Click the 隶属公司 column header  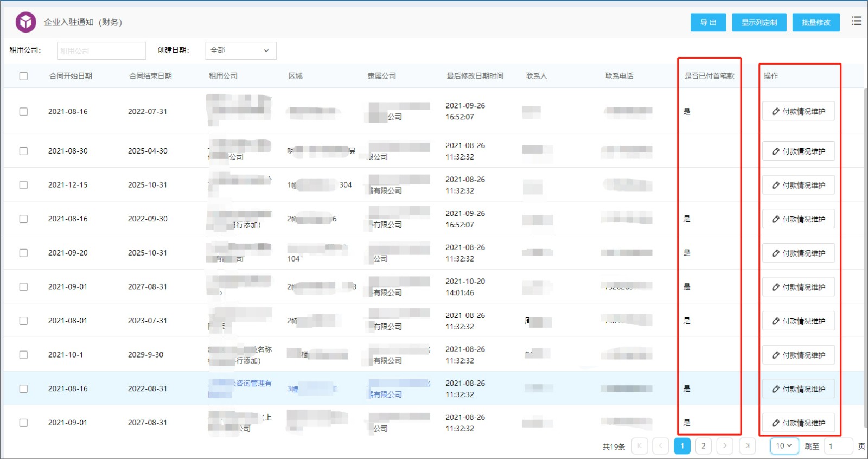point(381,76)
